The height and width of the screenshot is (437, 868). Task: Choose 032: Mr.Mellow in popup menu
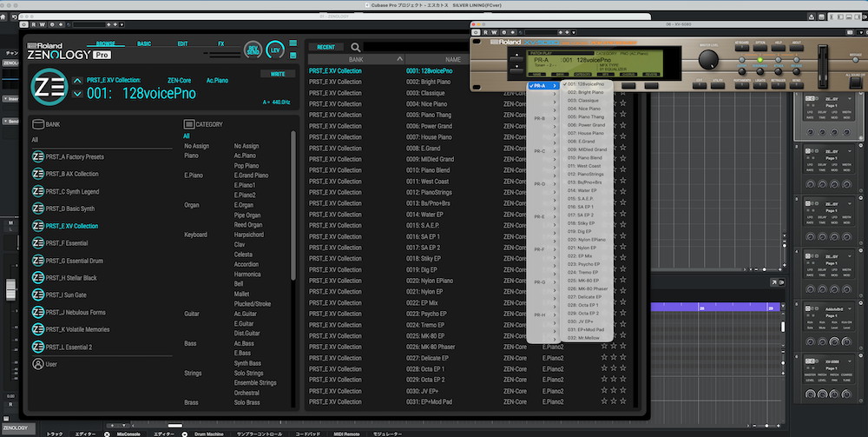[586, 338]
